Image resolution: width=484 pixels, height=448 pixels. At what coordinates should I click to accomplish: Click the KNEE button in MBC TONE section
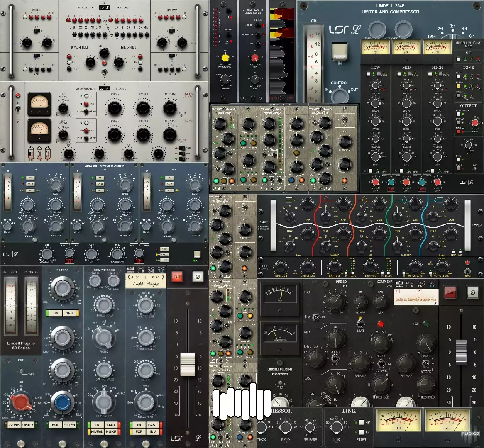click(x=459, y=76)
